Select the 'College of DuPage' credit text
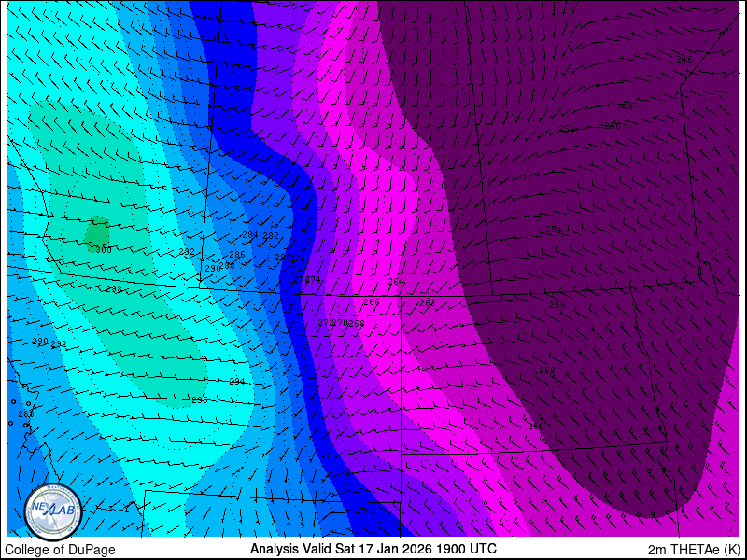This screenshot has width=747, height=560. [60, 550]
